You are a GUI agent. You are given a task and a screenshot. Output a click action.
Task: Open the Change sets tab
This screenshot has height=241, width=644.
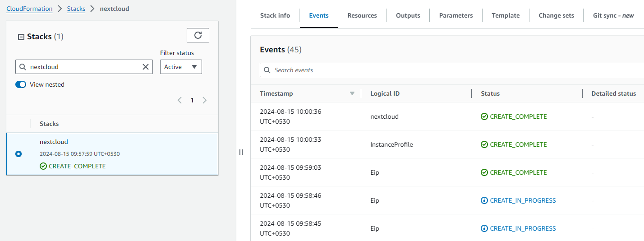[557, 15]
